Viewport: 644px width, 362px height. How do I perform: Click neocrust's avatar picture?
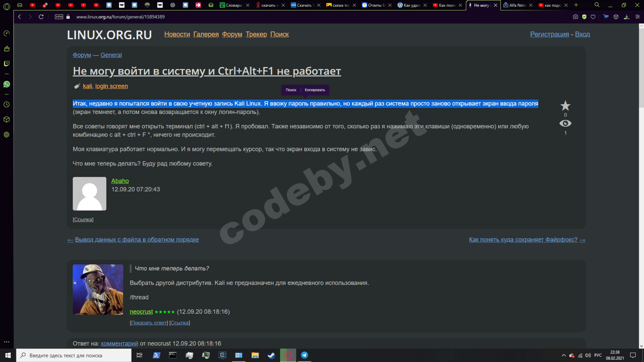pos(98,290)
